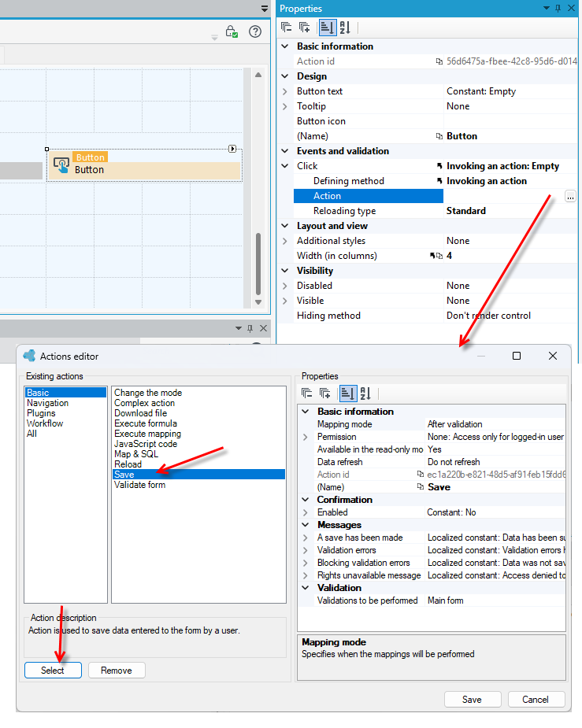Viewport: 582px width, 728px height.
Task: Click the categorized view icon in Properties panel toolbar
Action: point(327,28)
